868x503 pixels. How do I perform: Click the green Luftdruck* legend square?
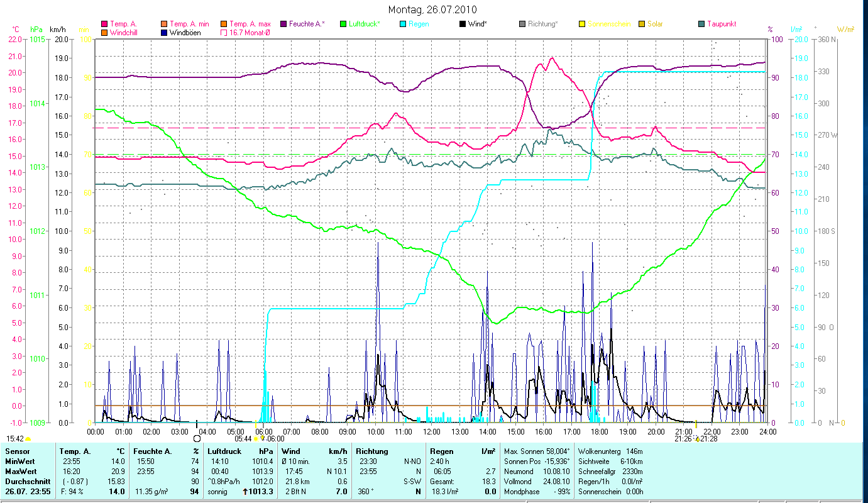(x=343, y=24)
